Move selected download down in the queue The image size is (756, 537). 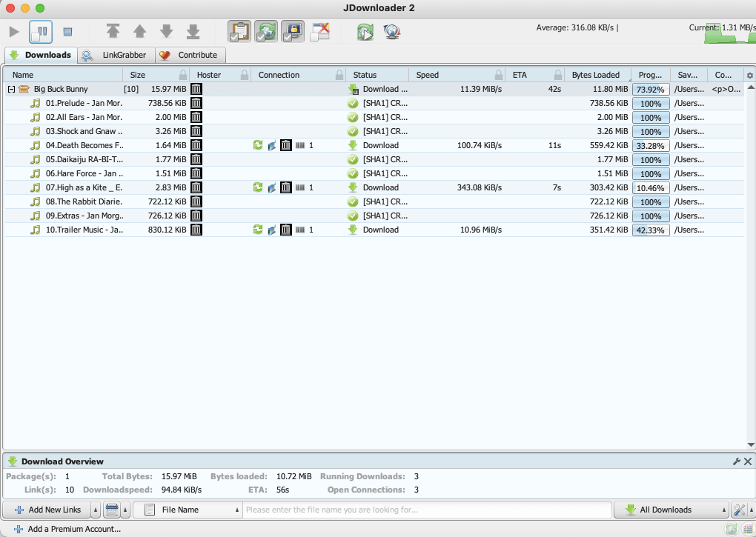[166, 31]
